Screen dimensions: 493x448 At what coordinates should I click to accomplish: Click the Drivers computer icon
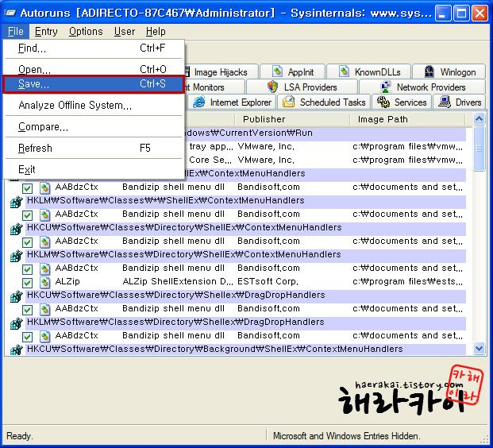tap(445, 102)
